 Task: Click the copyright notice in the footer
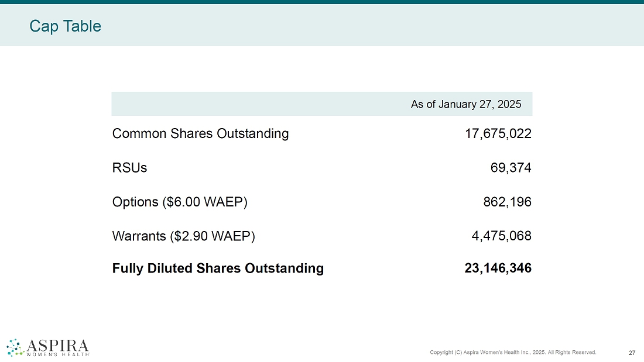(x=513, y=352)
